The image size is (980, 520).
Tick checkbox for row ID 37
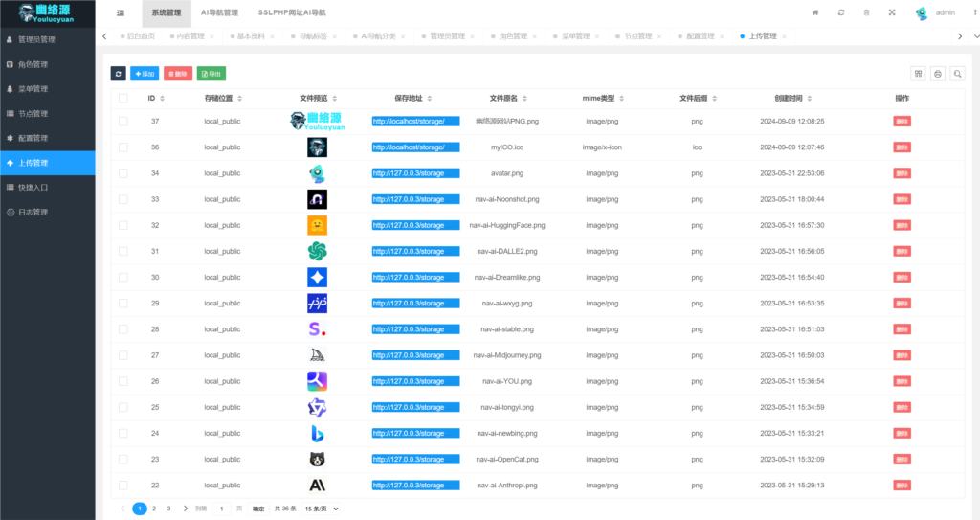[122, 121]
